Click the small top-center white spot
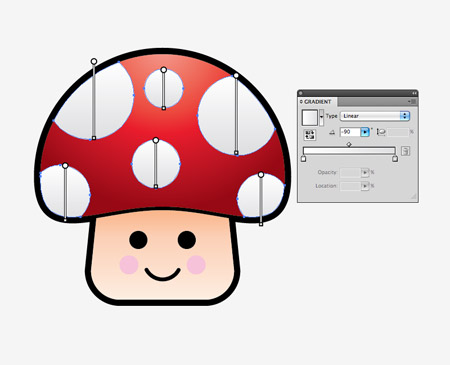The height and width of the screenshot is (365, 450). pos(164,89)
